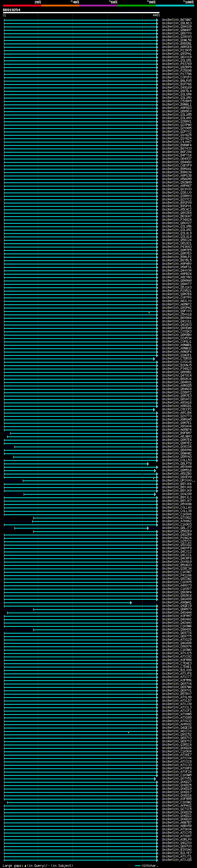Select hit UniRef100_A5GZB0
The image size is (197, 868).
click(x=176, y=474)
